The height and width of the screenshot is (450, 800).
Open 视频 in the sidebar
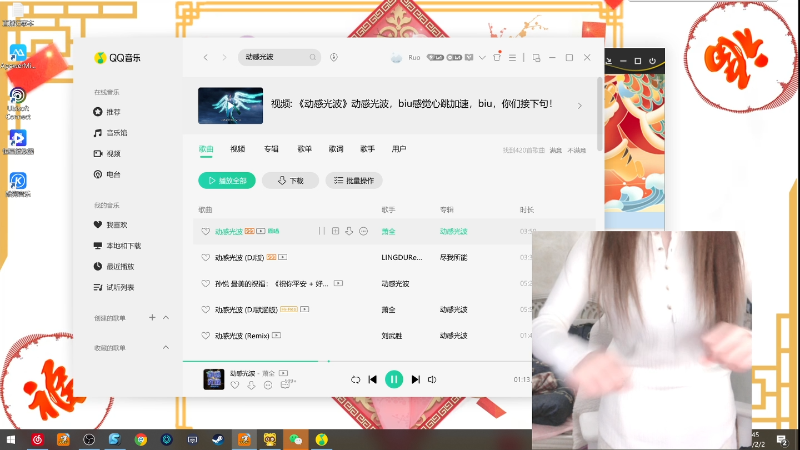click(107, 154)
